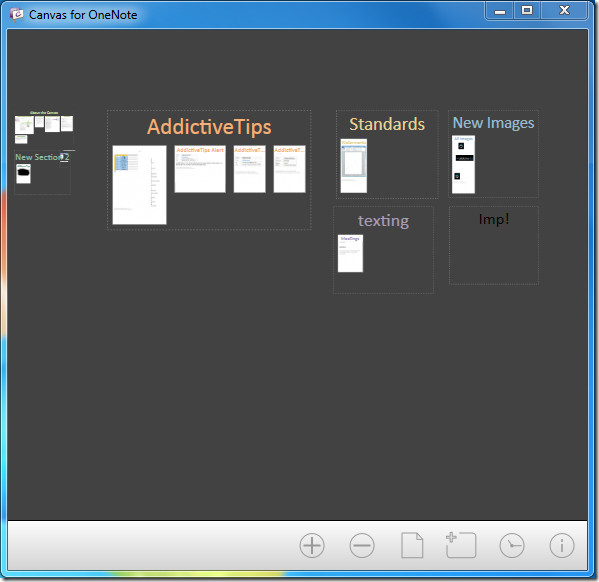Open the AddictiveTips Alert page thumbnail
The height and width of the screenshot is (582, 599).
pyautogui.click(x=200, y=169)
